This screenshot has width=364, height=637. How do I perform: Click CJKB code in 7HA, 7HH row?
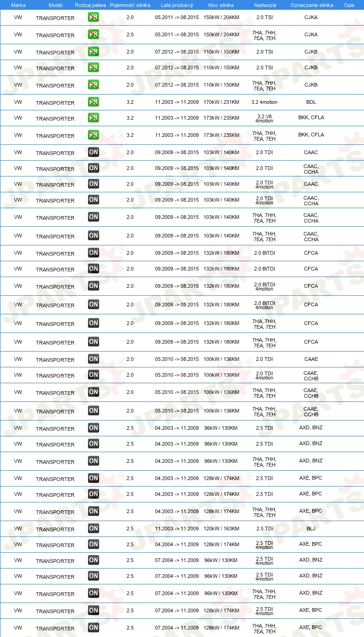[311, 85]
